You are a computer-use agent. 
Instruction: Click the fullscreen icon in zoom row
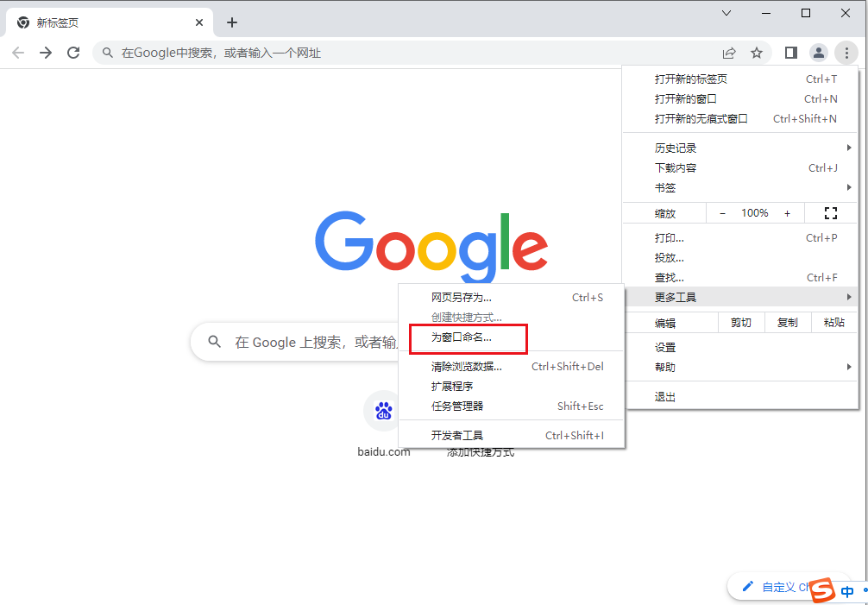coord(830,213)
